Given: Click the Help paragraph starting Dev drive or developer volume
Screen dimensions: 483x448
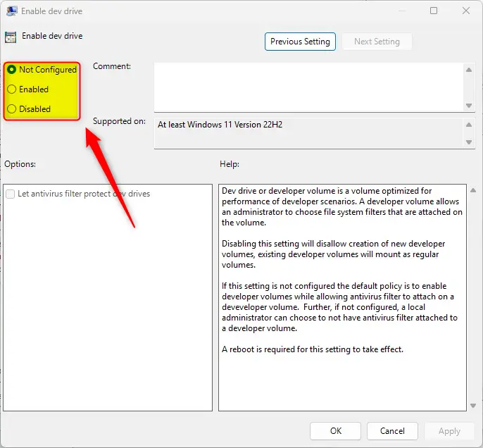Looking at the screenshot, I should 342,206.
